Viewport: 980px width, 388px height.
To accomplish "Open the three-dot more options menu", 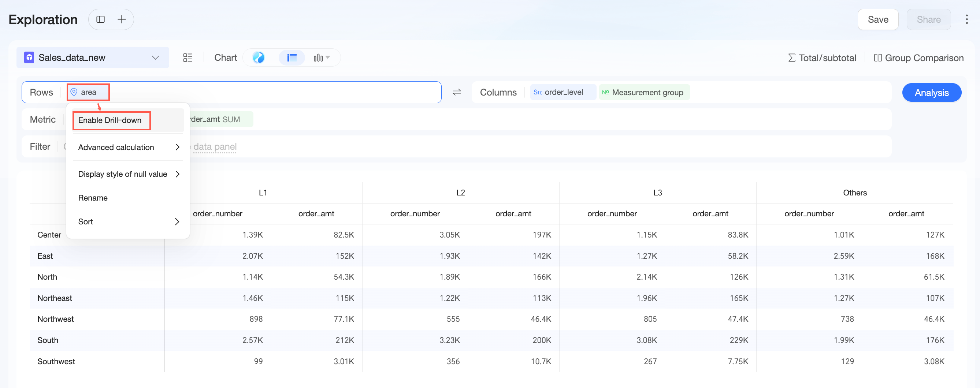I will [967, 19].
